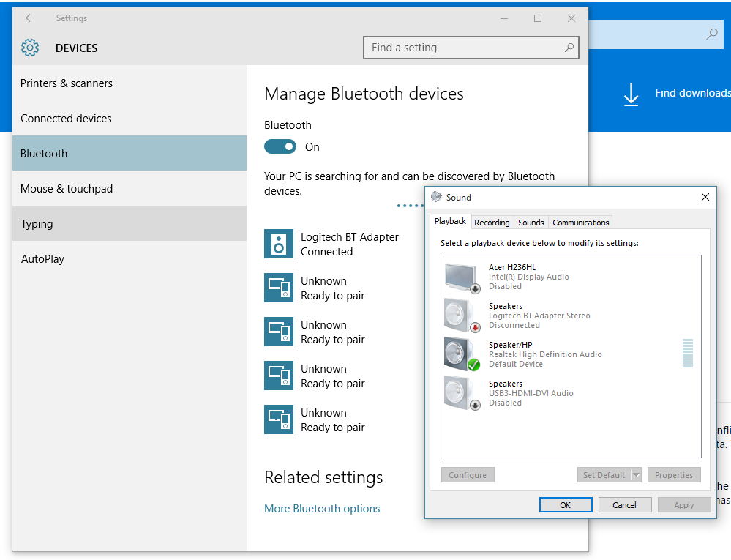Screen dimensions: 731x560
Task: Click the download arrow icon in background window
Action: 631,94
